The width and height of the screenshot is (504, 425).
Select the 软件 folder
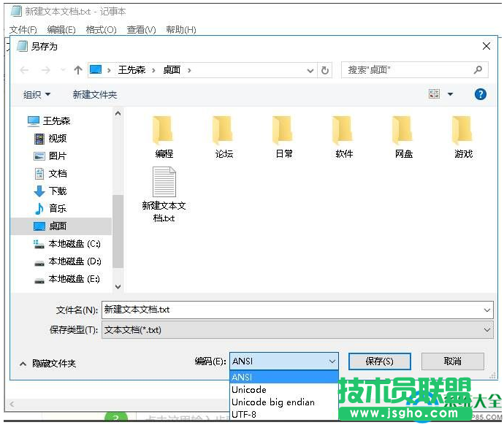344,137
